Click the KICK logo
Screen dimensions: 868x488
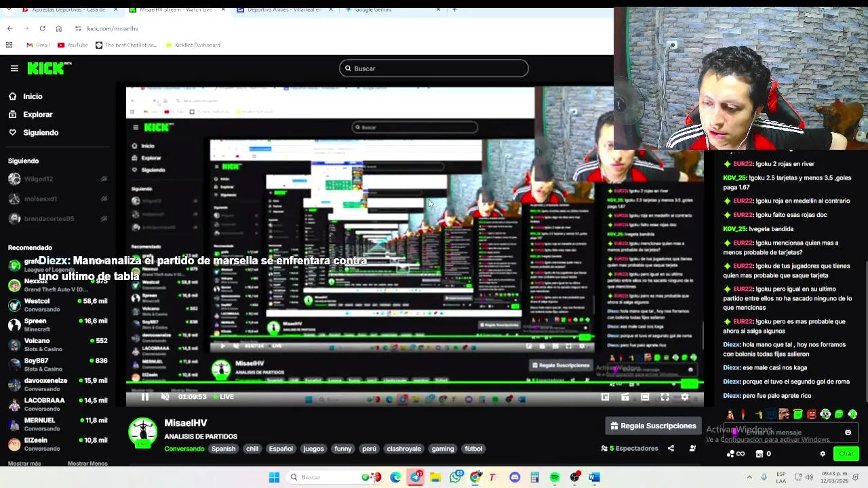49,68
